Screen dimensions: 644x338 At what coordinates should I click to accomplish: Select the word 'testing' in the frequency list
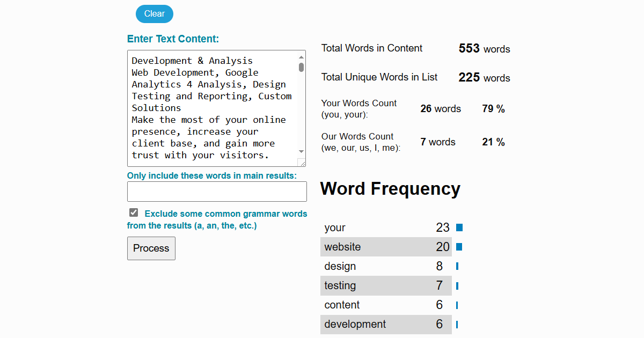(340, 285)
